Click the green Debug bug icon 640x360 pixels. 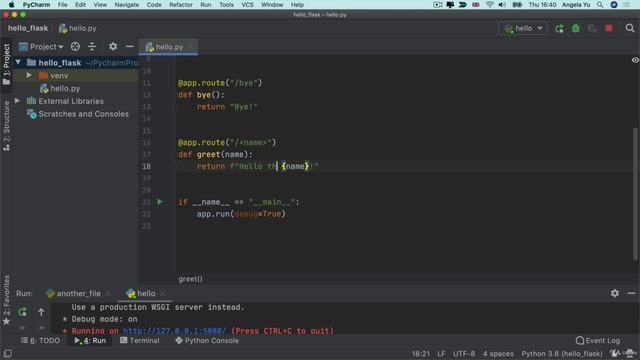pos(576,28)
